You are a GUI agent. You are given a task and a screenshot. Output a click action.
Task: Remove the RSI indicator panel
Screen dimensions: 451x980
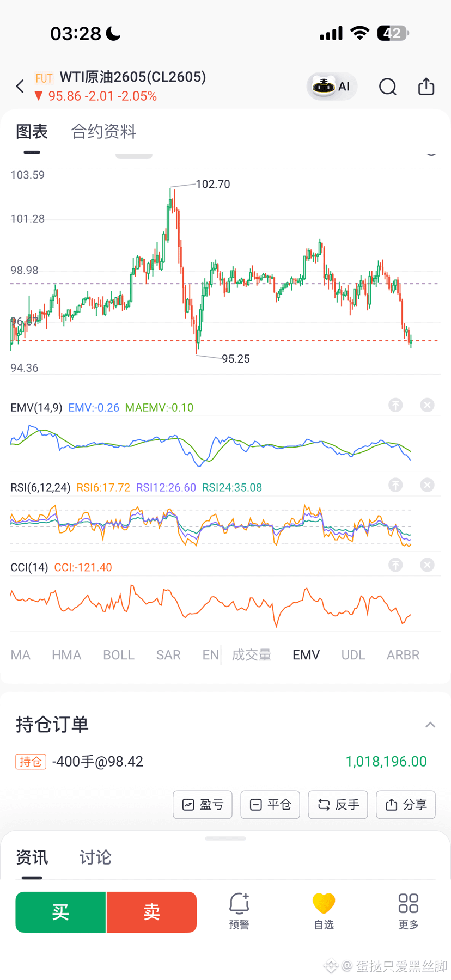pos(428,485)
